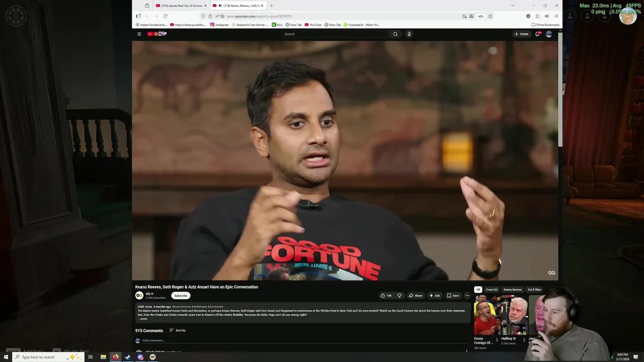Share the video
644x362 pixels.
click(416, 296)
